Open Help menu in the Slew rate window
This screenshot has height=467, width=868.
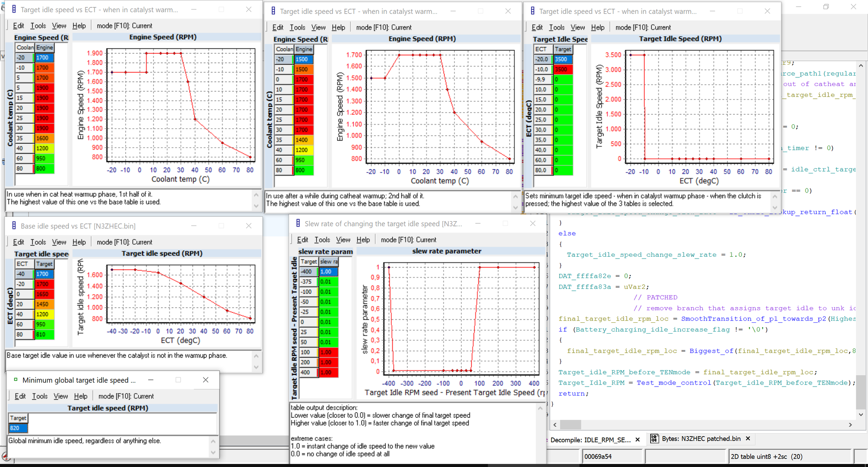click(363, 240)
